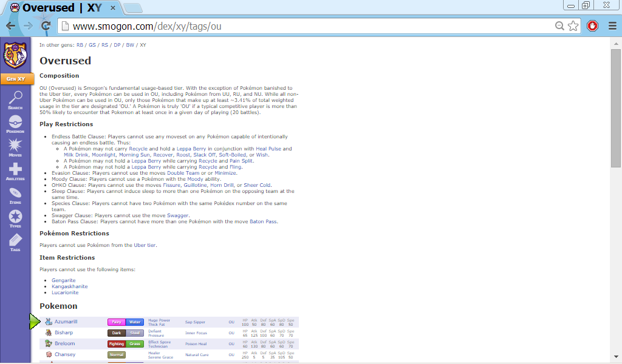
Task: Click the Bisharp sprite icon
Action: (x=49, y=332)
